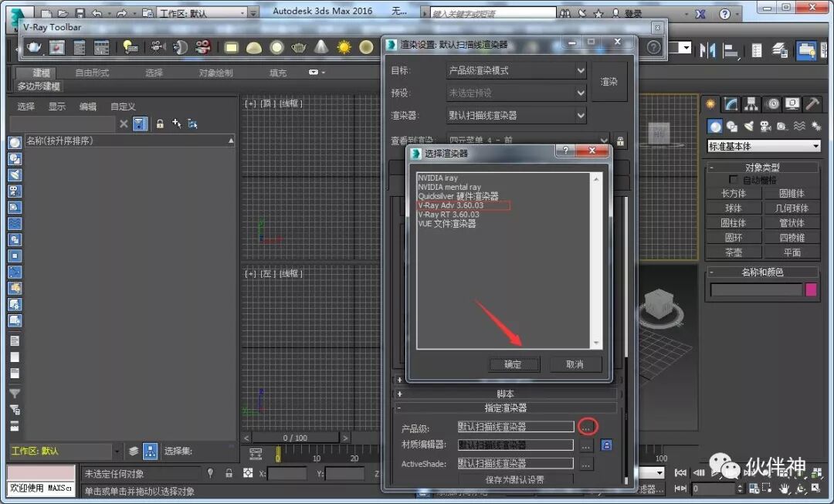Collapse the 对象类型 rollout
Screen dimensions: 834x504
coord(762,167)
